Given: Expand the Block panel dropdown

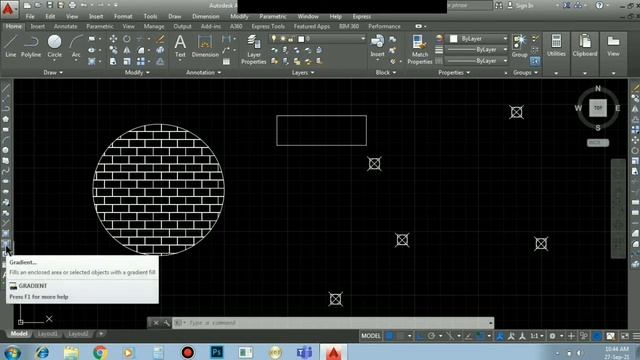Looking at the screenshot, I should pyautogui.click(x=385, y=72).
